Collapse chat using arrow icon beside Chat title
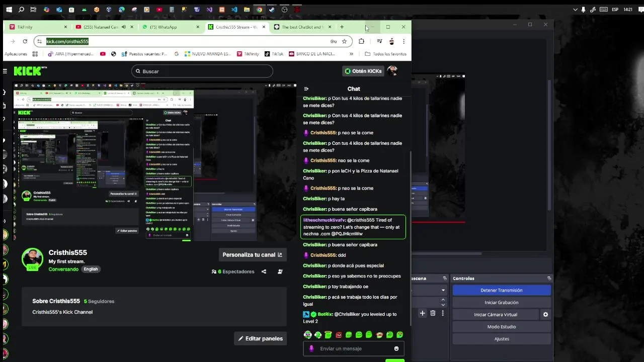644x362 pixels. 306,89
